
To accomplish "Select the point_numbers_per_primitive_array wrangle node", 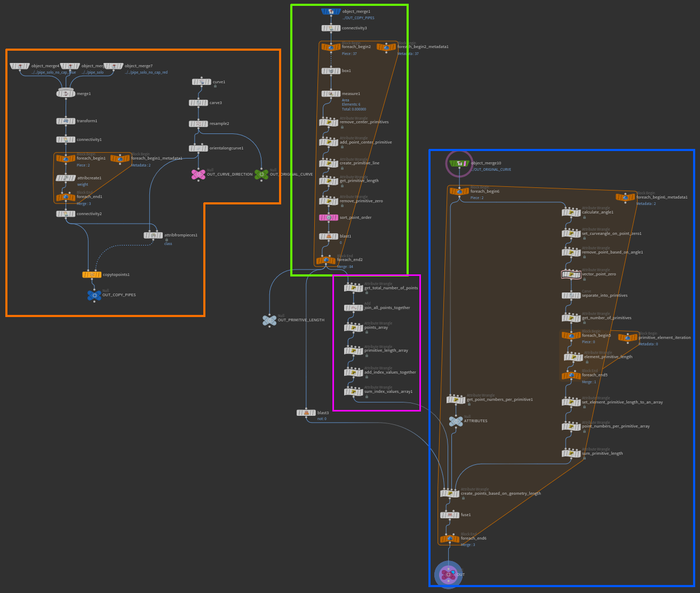I will coord(571,426).
